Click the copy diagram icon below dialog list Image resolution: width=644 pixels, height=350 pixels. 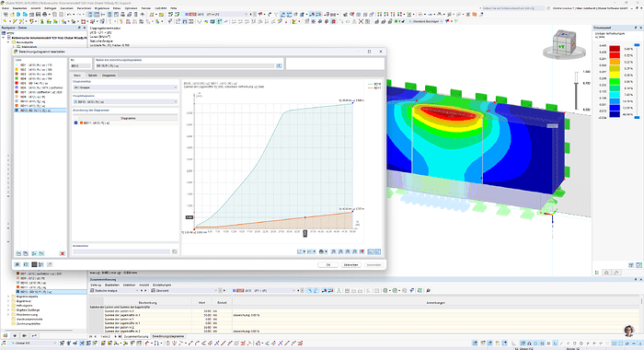pos(26,254)
